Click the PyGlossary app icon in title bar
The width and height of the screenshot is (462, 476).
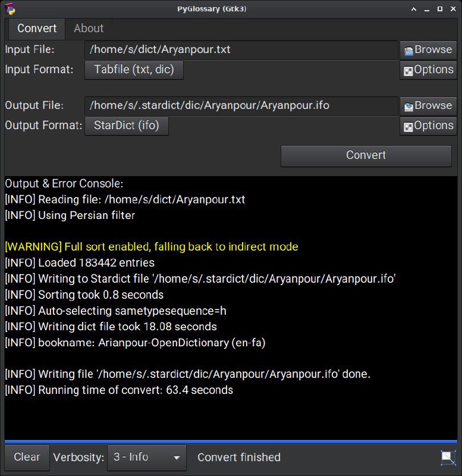9,8
